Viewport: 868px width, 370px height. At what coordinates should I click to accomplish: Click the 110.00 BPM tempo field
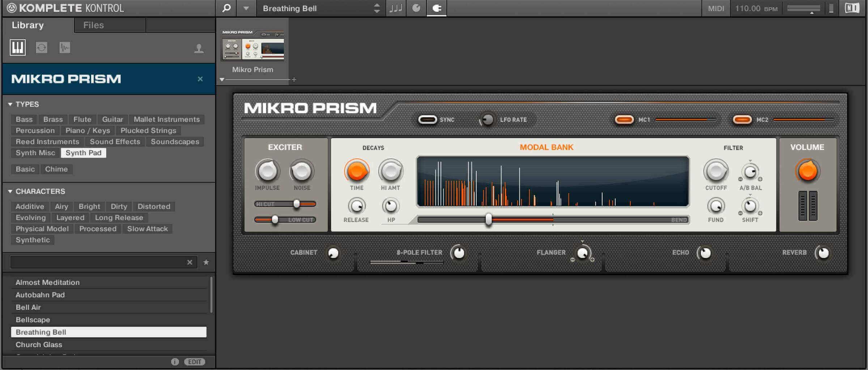click(756, 8)
